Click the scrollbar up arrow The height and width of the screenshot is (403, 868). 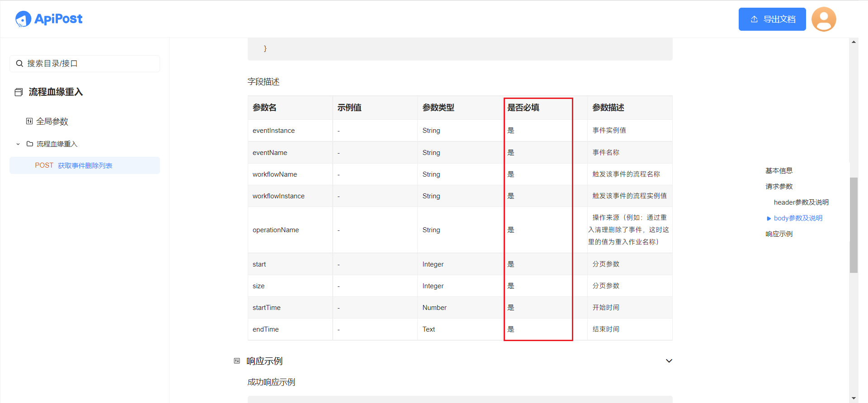(x=854, y=42)
